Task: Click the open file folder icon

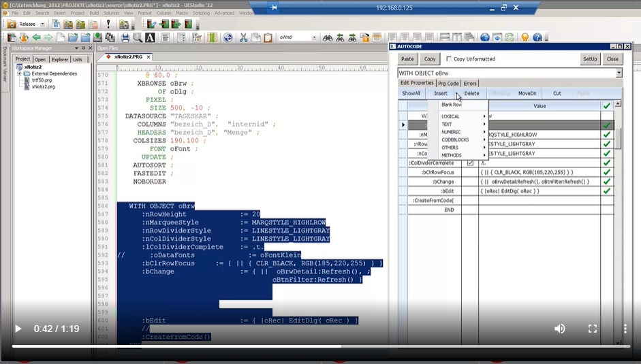Action: point(73,37)
